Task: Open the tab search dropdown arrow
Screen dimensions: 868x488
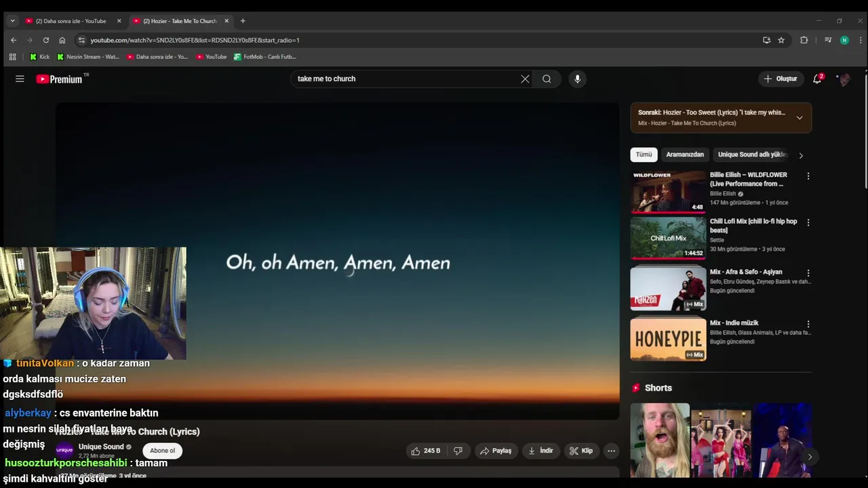Action: point(12,21)
